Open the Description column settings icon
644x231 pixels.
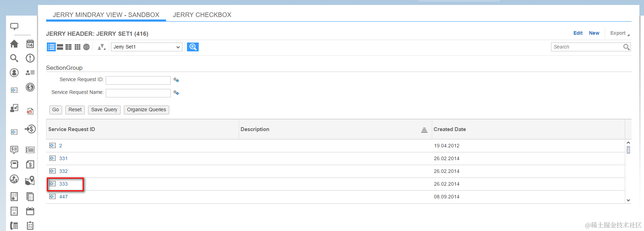424,130
